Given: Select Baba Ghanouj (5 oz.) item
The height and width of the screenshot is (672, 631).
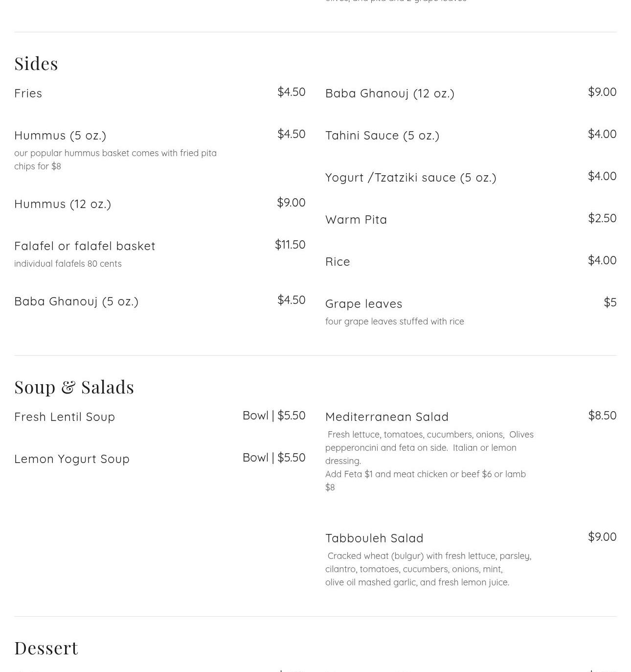Looking at the screenshot, I should [x=76, y=301].
